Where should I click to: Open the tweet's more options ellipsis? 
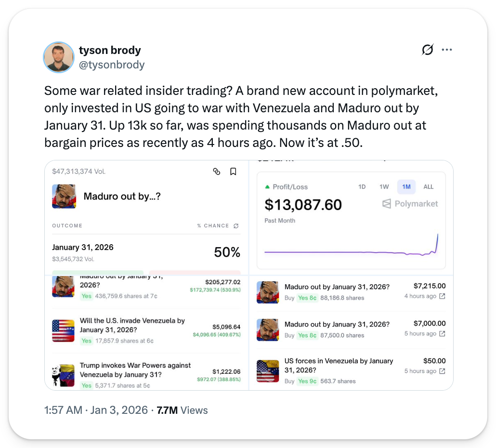pyautogui.click(x=447, y=50)
